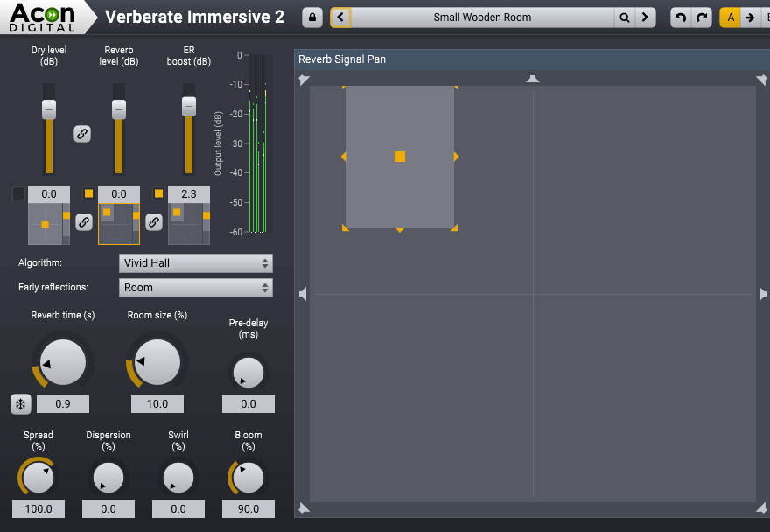
Task: Edit the Dry level value 0.0
Action: 49,194
